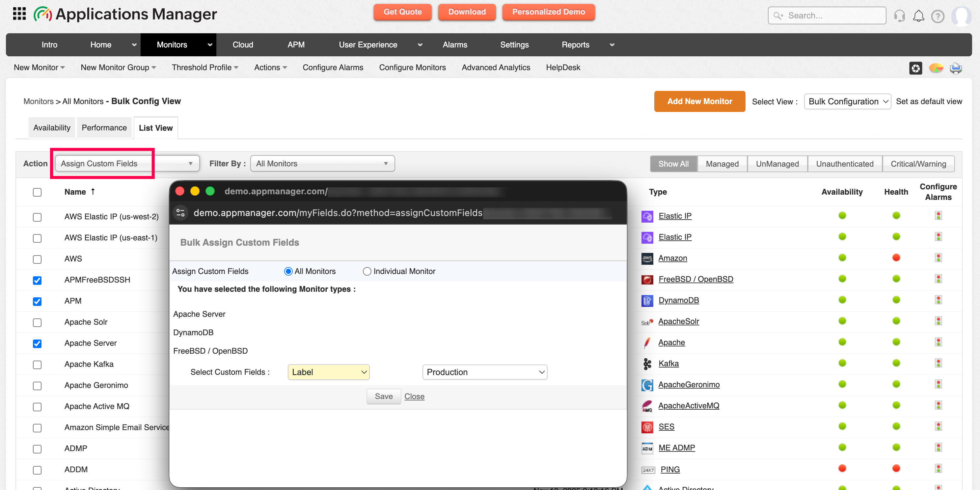This screenshot has height=490, width=980.
Task: Expand the New Monitor menu
Action: 39,67
